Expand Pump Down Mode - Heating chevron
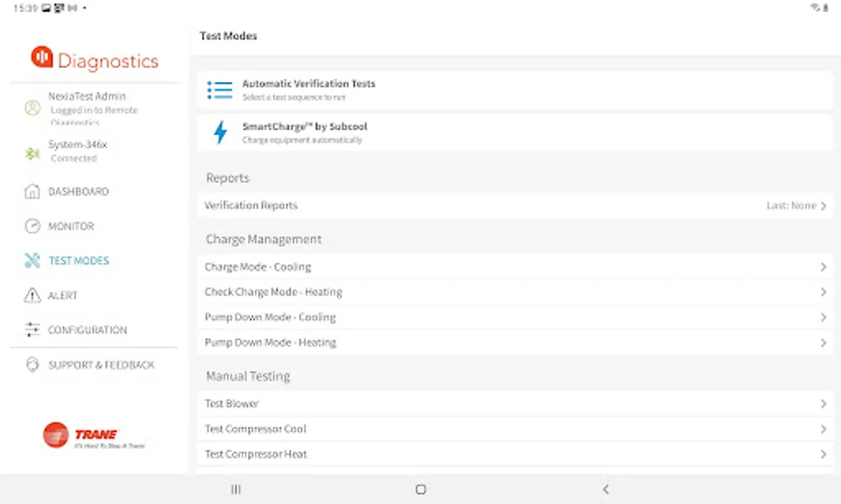This screenshot has height=504, width=841. (823, 343)
